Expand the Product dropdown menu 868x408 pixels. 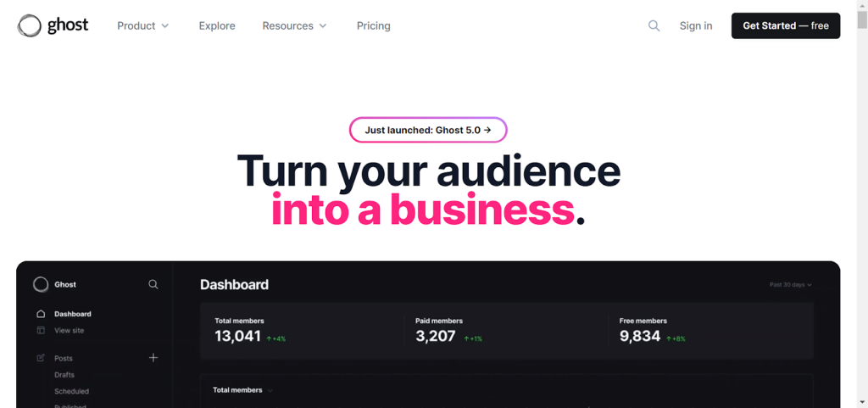142,26
